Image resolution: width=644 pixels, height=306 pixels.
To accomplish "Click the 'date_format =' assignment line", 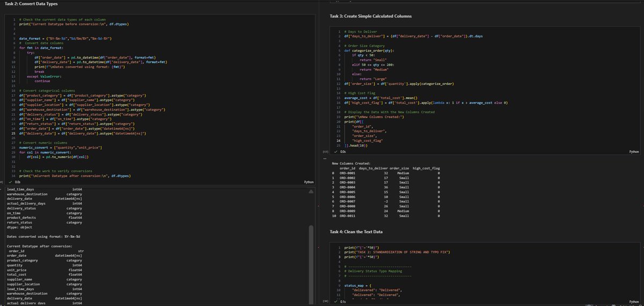I will [65, 39].
